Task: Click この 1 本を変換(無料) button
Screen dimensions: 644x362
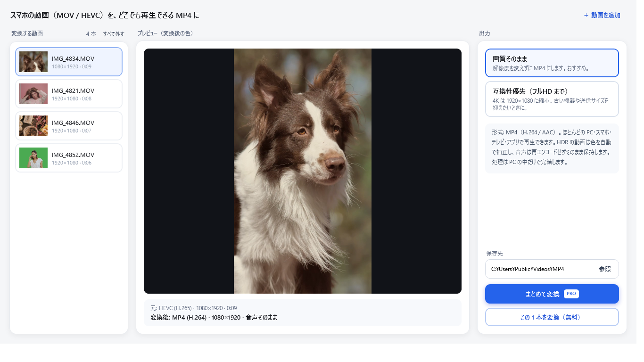Action: coord(552,317)
